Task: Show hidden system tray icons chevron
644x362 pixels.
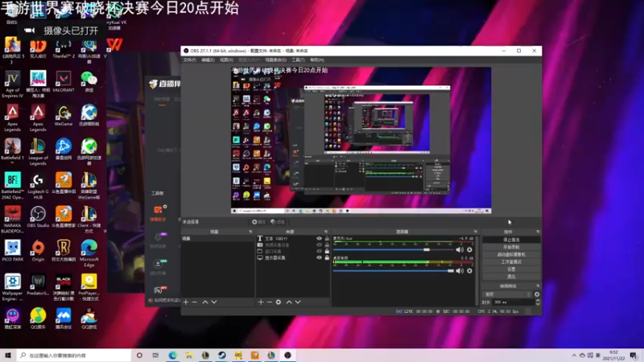Action: 574,355
